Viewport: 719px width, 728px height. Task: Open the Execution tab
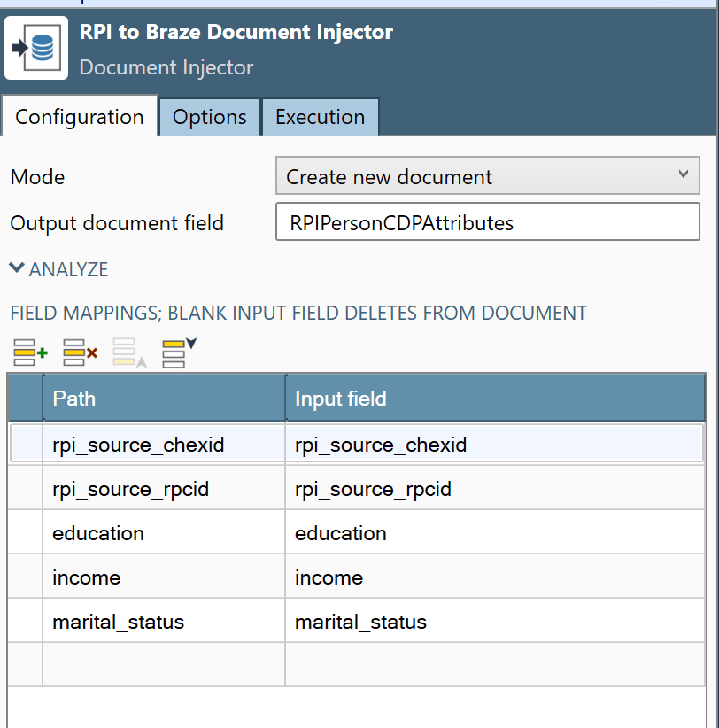tap(320, 117)
